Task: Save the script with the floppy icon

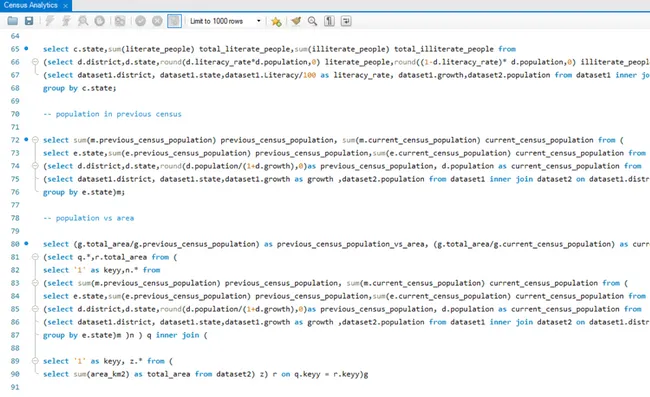Action: click(x=29, y=21)
